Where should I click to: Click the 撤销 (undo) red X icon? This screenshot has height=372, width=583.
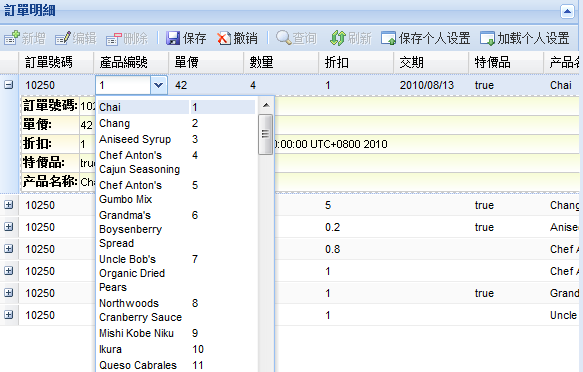(x=224, y=38)
